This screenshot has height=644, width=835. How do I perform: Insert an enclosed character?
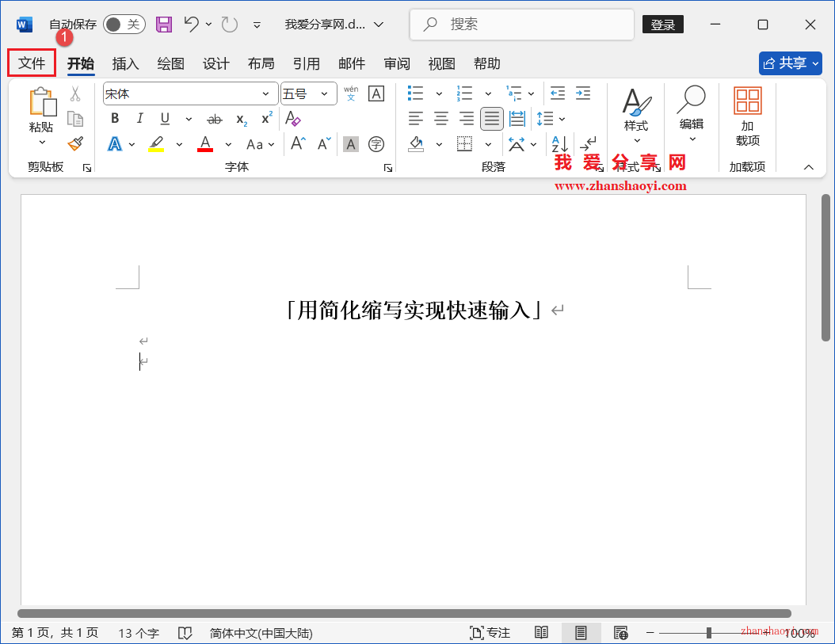pyautogui.click(x=376, y=144)
